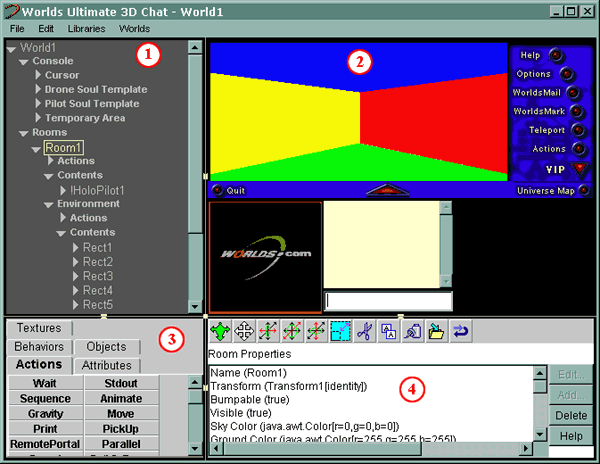
Task: Click the properties list scroll-right arrow
Action: coord(527,448)
